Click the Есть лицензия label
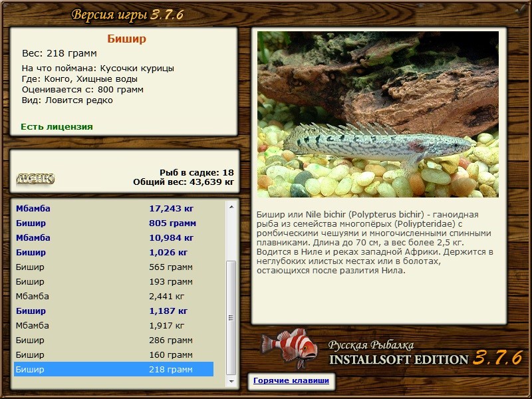Image resolution: width=532 pixels, height=399 pixels. (x=57, y=126)
